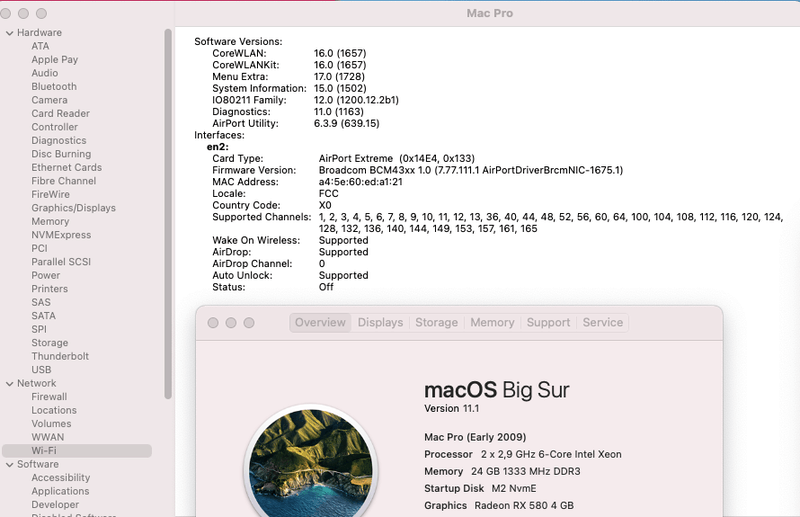This screenshot has width=800, height=517.
Task: Click the Status value 'Off'
Action: 326,287
